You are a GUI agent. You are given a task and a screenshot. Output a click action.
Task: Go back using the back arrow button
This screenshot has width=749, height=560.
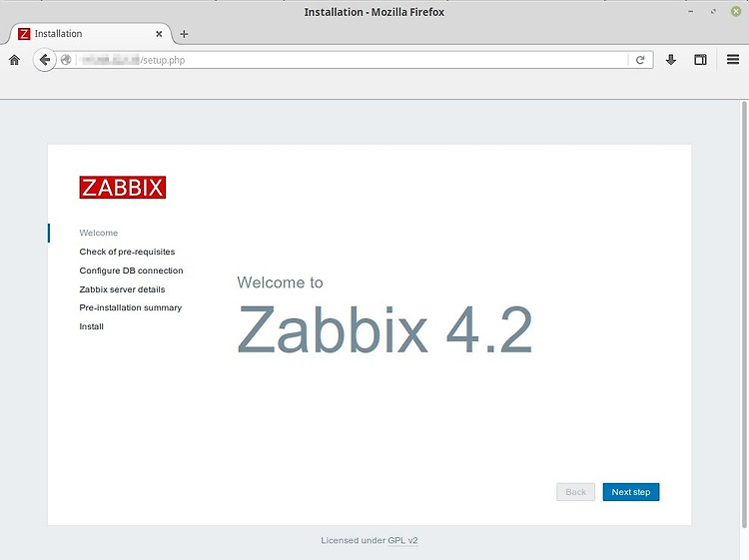click(x=44, y=60)
